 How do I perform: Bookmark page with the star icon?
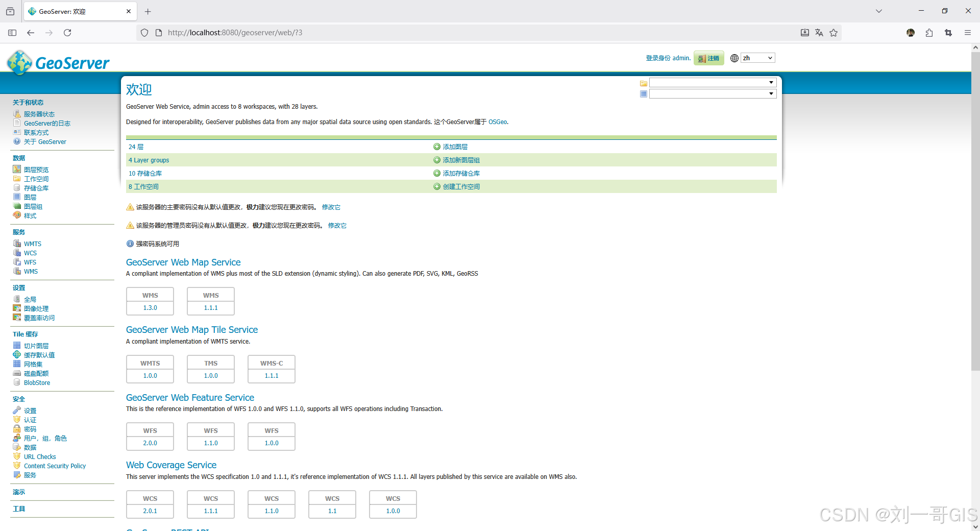[834, 33]
